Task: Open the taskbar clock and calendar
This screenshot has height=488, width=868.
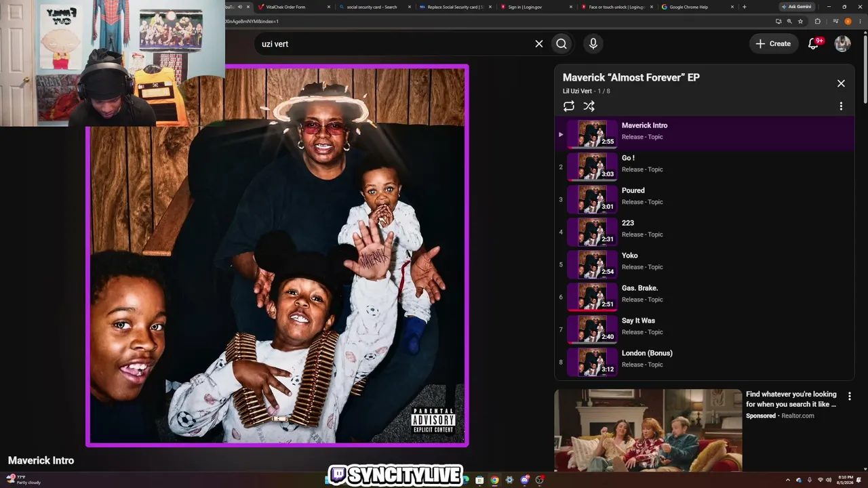Action: [846, 480]
